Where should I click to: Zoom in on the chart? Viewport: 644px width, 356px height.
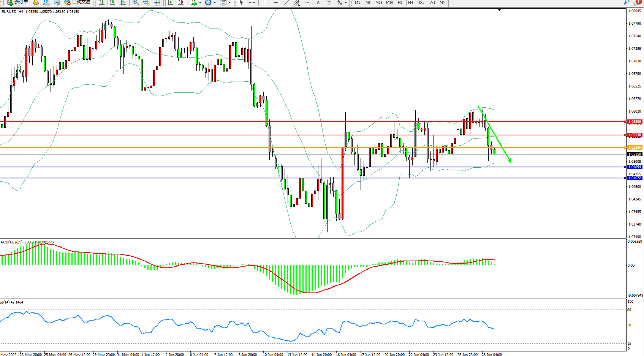[135, 3]
